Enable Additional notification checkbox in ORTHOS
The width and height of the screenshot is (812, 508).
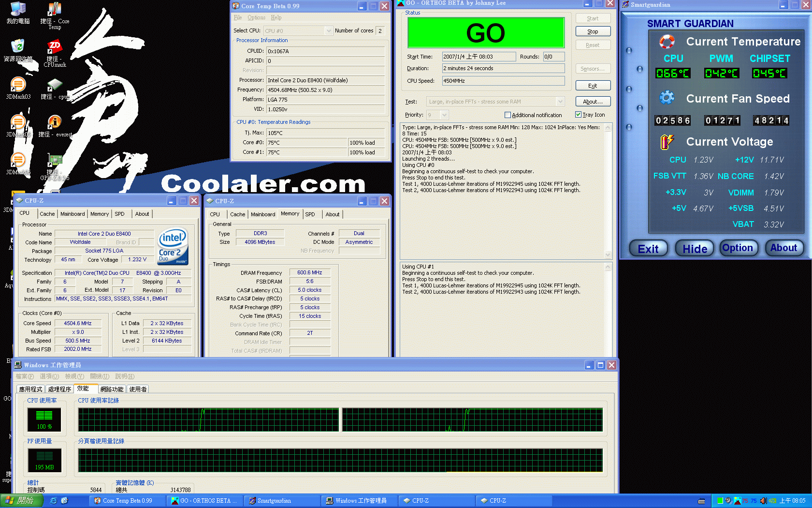coord(507,115)
